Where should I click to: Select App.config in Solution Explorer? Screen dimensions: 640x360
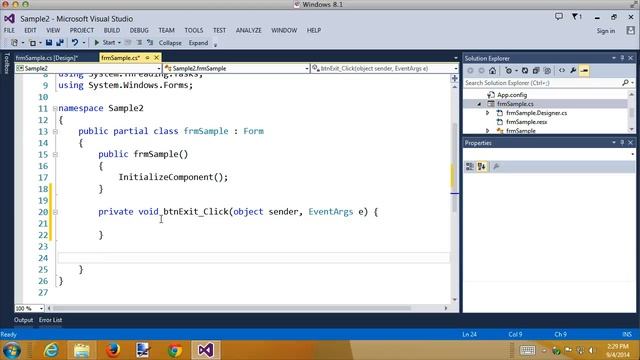(x=512, y=95)
